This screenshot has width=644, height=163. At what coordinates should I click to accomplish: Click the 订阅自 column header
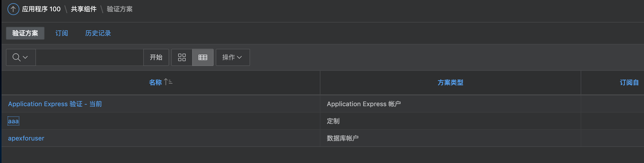point(629,83)
